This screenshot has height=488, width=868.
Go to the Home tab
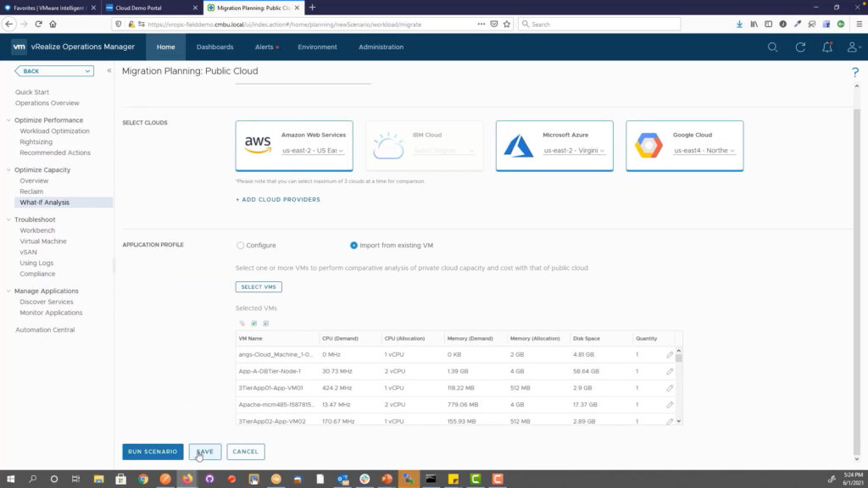165,47
